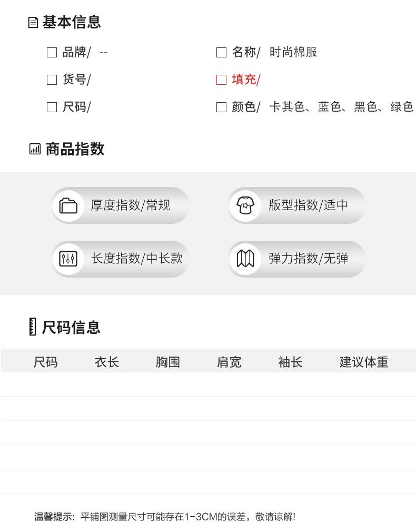Click the document icon next to 基本信息

(x=33, y=23)
